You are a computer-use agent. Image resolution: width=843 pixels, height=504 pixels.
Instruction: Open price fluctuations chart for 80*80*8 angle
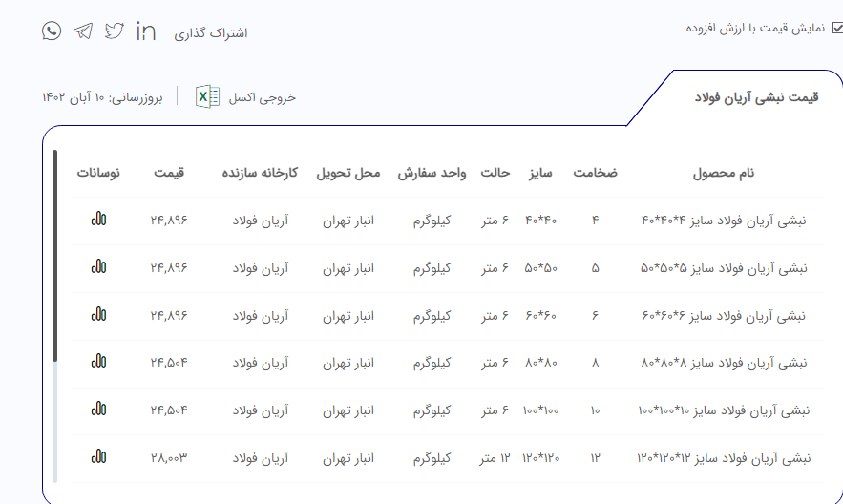[x=98, y=362]
